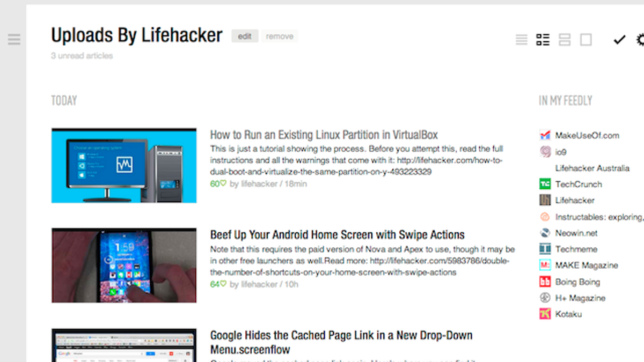644x362 pixels.
Task: Switch to full articles view icon
Action: coord(586,40)
